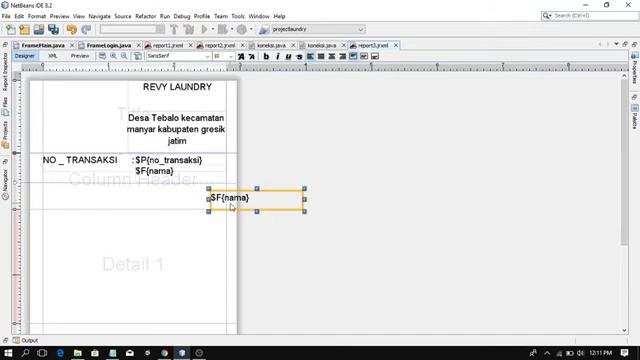This screenshot has height=360, width=640.
Task: Open the Refactor menu
Action: tap(145, 16)
